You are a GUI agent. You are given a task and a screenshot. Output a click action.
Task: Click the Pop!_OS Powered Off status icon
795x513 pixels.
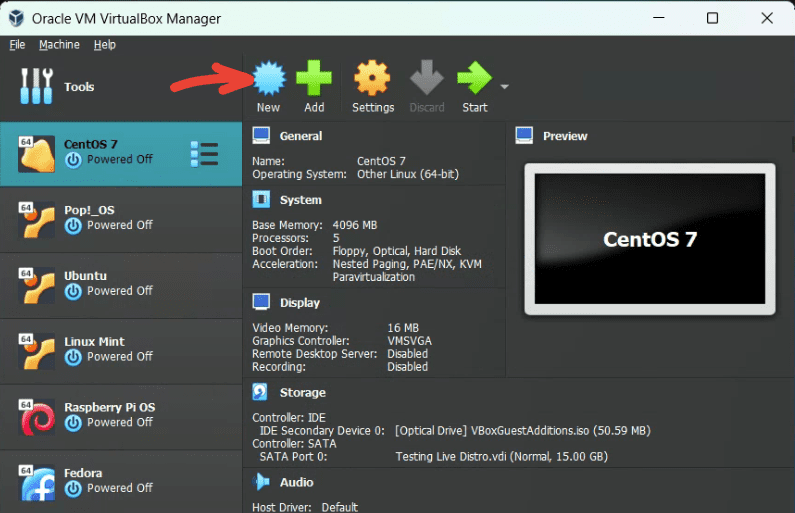73,226
